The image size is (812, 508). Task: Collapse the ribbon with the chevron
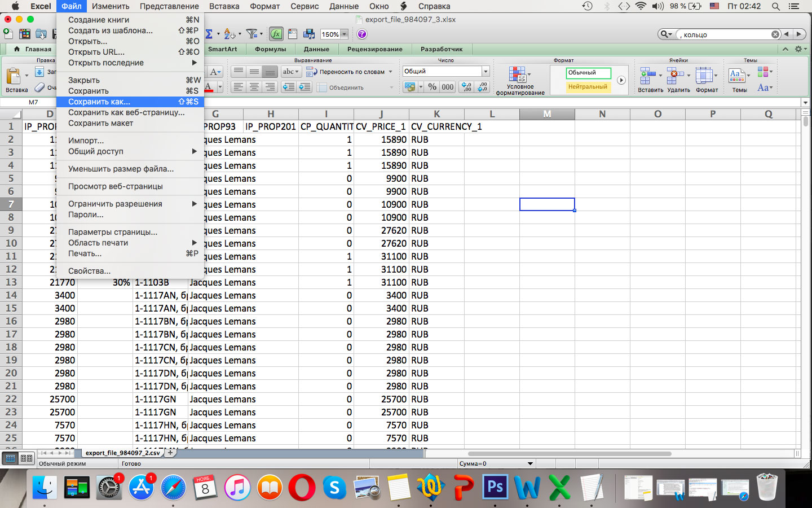[785, 49]
